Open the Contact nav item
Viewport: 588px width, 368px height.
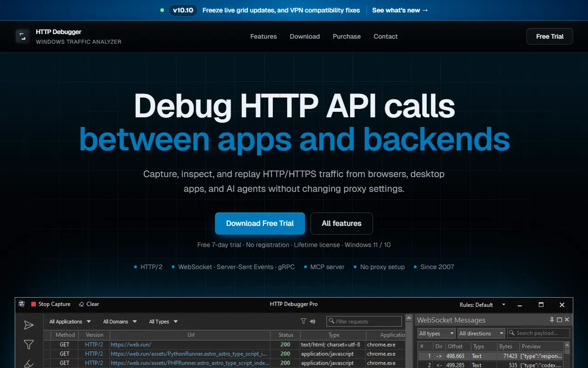click(385, 36)
